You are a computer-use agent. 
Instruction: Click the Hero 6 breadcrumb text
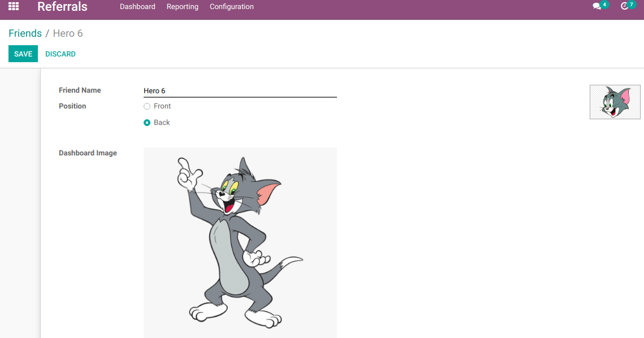click(x=68, y=33)
